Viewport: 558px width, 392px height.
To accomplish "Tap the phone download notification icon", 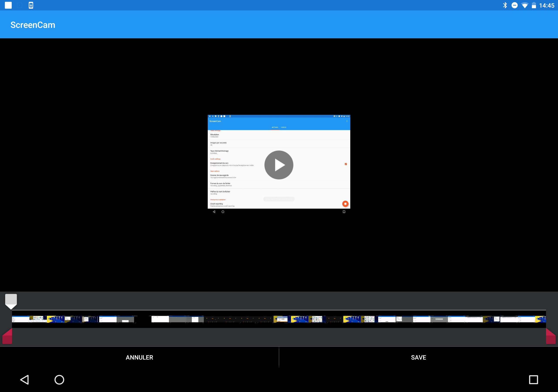I will coord(31,5).
